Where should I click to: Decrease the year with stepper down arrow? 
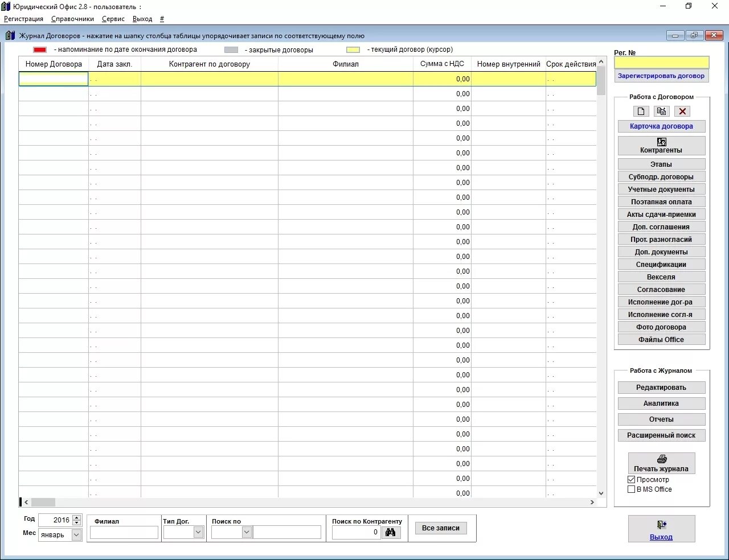tap(77, 523)
